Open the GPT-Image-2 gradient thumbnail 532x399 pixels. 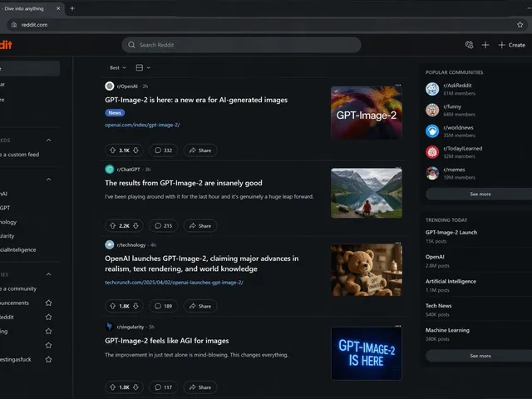point(367,113)
